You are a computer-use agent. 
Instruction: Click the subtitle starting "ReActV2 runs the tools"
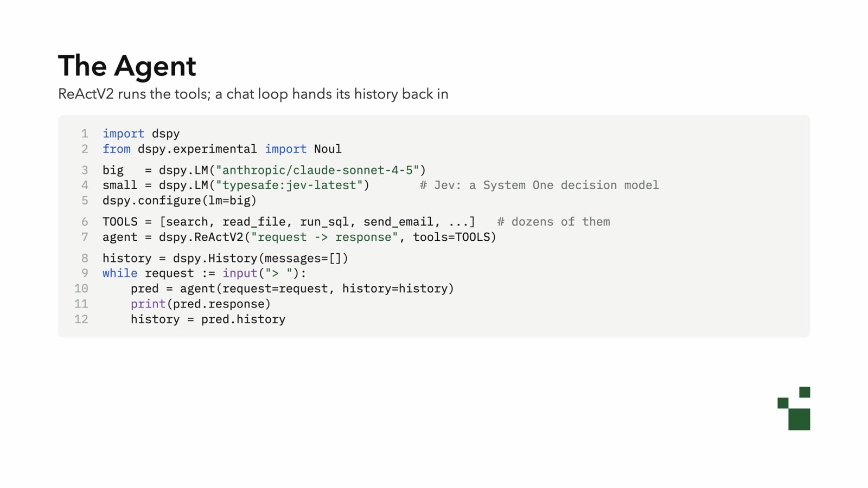(253, 94)
